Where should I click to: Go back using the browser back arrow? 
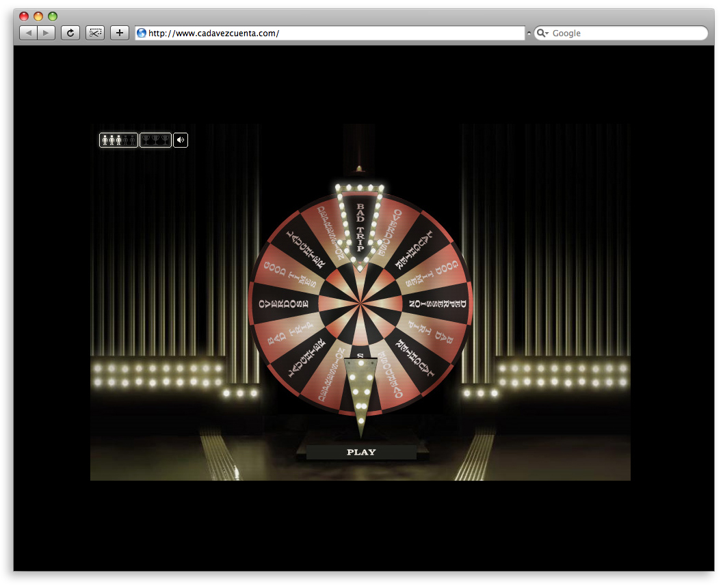coord(28,33)
